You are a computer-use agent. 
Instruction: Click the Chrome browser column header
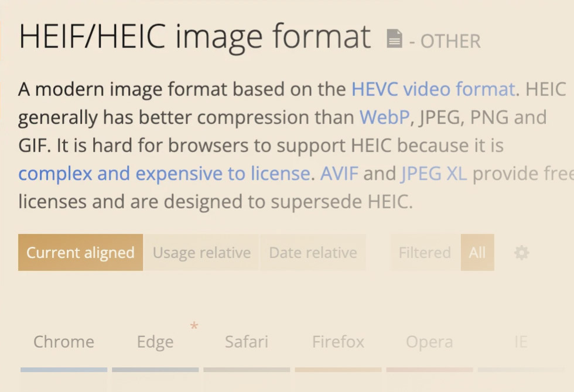click(64, 342)
